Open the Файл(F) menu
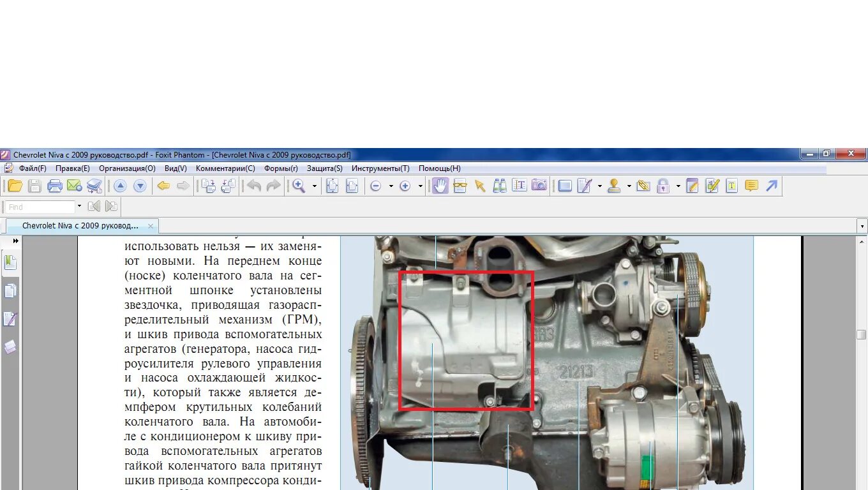This screenshot has width=868, height=490. (x=32, y=168)
